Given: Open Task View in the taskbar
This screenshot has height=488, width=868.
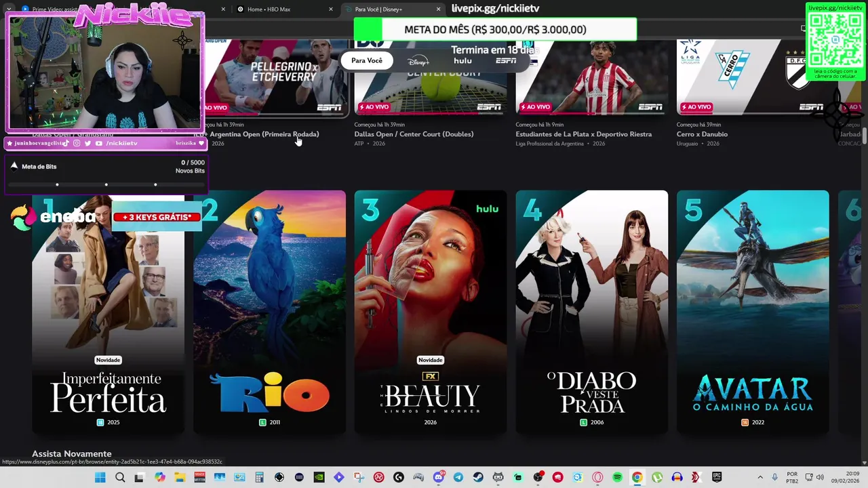Looking at the screenshot, I should pos(140,477).
